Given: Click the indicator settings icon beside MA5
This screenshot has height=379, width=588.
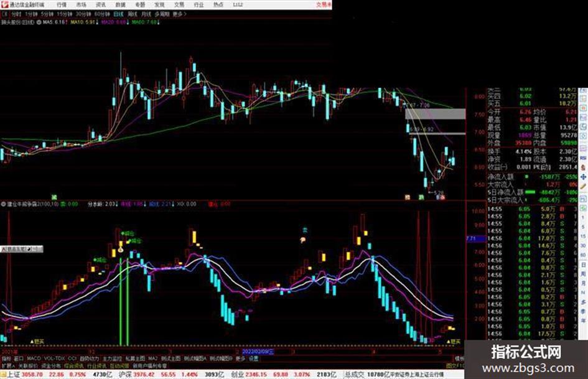Looking at the screenshot, I should pos(39,22).
